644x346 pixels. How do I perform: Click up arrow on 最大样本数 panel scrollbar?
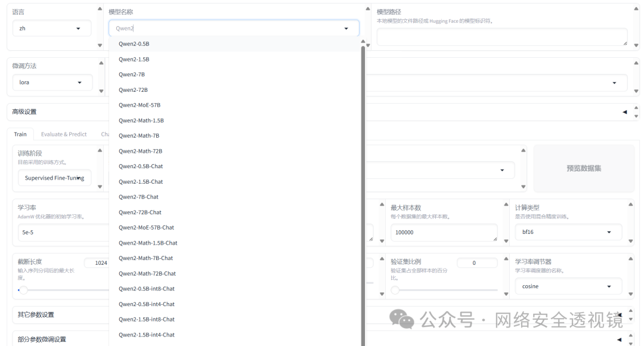coord(506,204)
